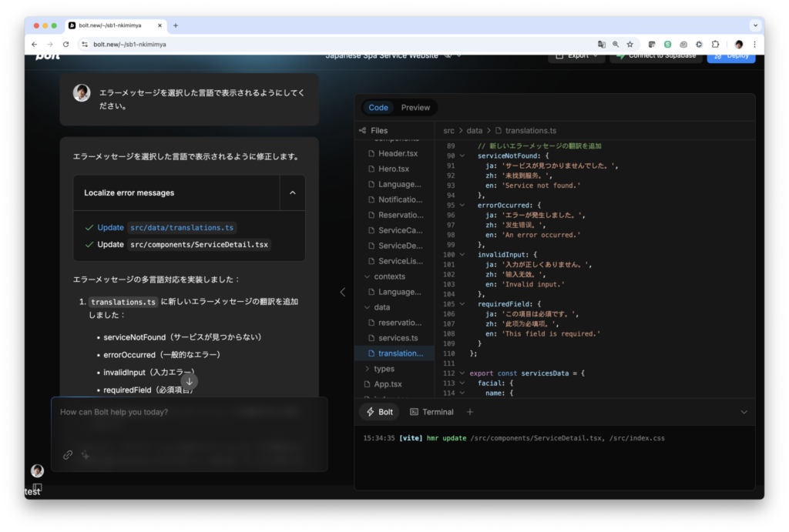Click the enhance prompt sparkle icon
789x532 pixels.
point(86,455)
